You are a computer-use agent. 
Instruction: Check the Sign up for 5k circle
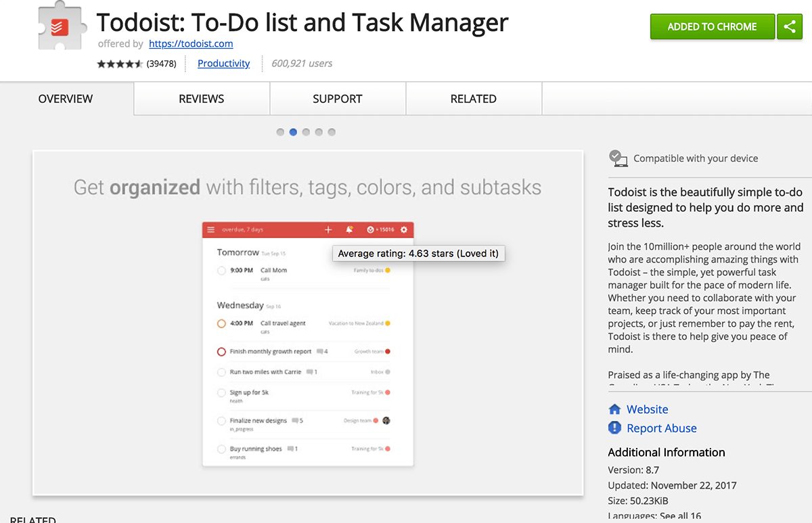[221, 393]
